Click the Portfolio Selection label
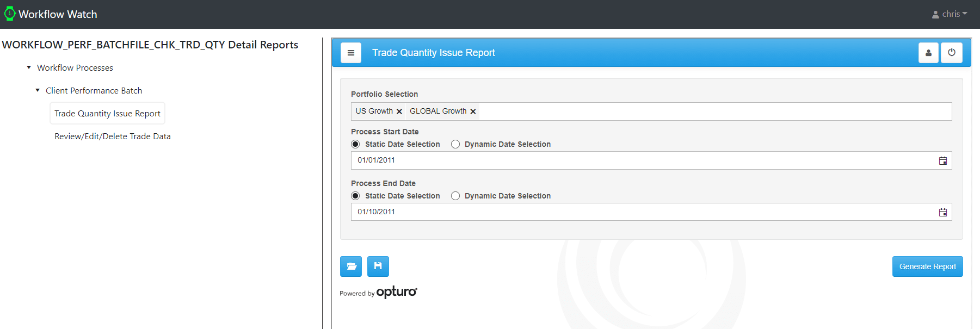The height and width of the screenshot is (329, 980). pos(385,94)
